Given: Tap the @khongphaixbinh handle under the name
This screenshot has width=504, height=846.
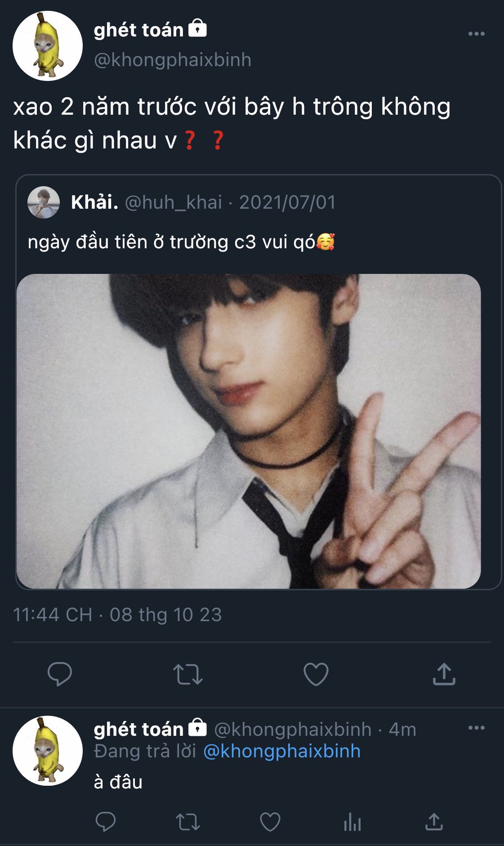Looking at the screenshot, I should 173,60.
